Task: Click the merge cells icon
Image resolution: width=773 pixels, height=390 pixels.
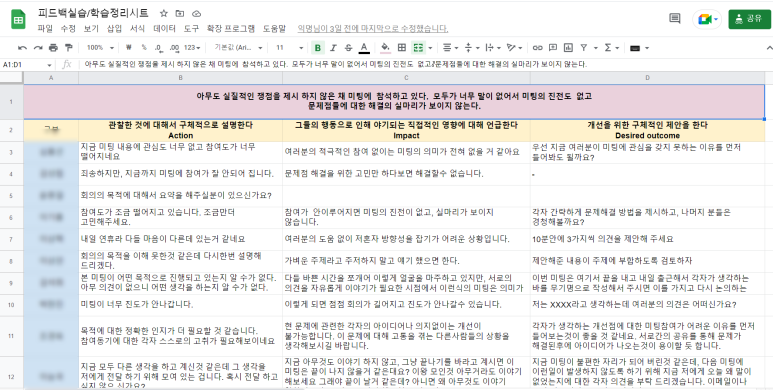Action: point(418,48)
